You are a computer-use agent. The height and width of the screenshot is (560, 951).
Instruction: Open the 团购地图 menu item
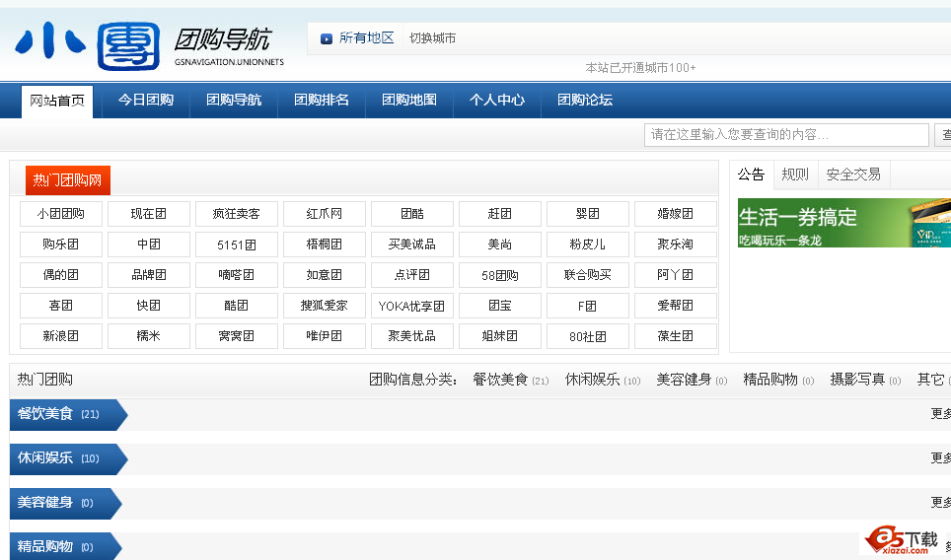[409, 100]
